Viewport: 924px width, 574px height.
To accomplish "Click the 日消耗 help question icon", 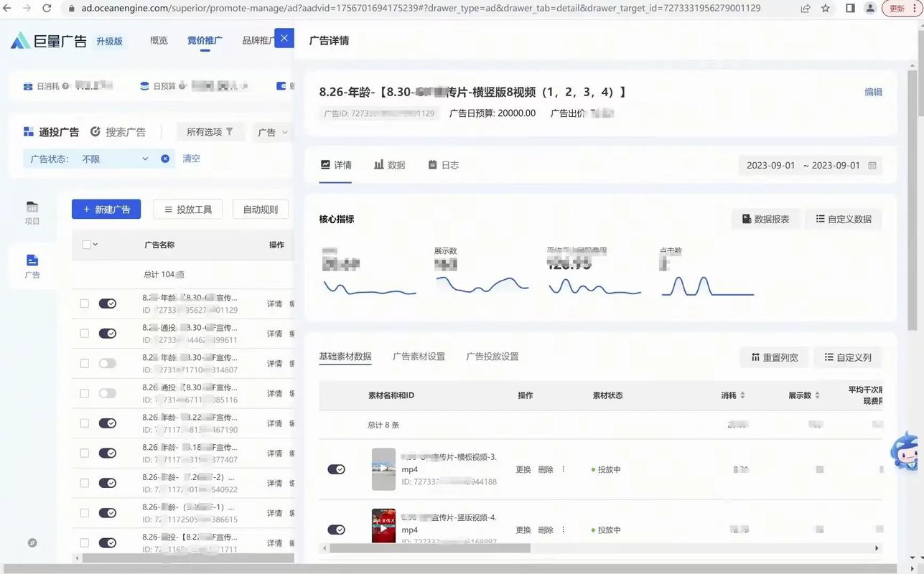I will pos(65,86).
